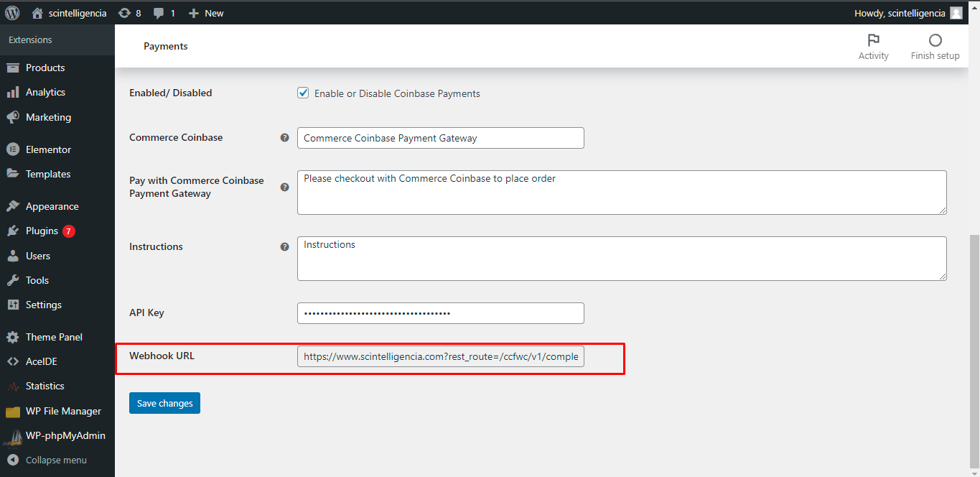The width and height of the screenshot is (980, 477).
Task: Click the Instructions text area
Action: pos(622,259)
